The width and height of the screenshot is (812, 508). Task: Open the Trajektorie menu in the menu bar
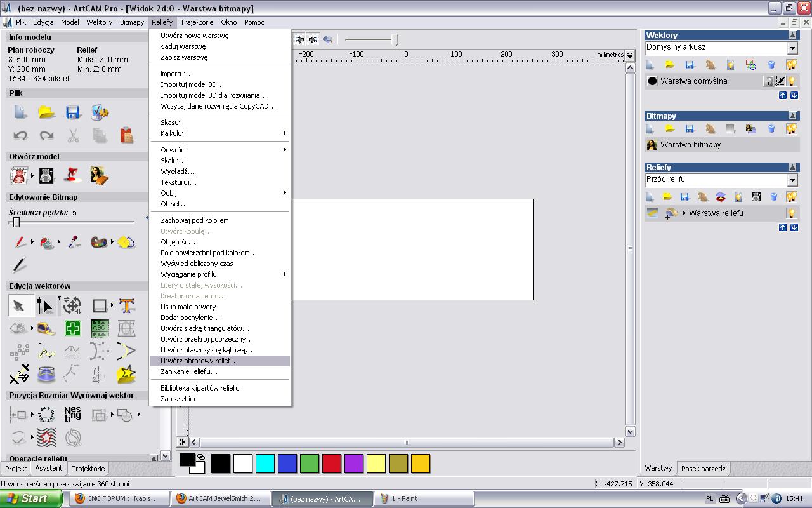point(197,22)
